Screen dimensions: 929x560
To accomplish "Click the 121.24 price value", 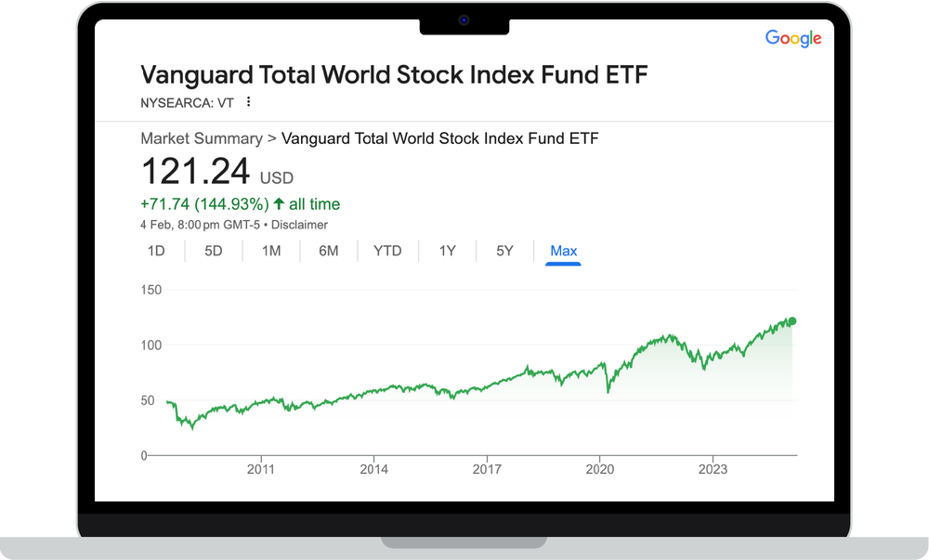I will [x=196, y=173].
